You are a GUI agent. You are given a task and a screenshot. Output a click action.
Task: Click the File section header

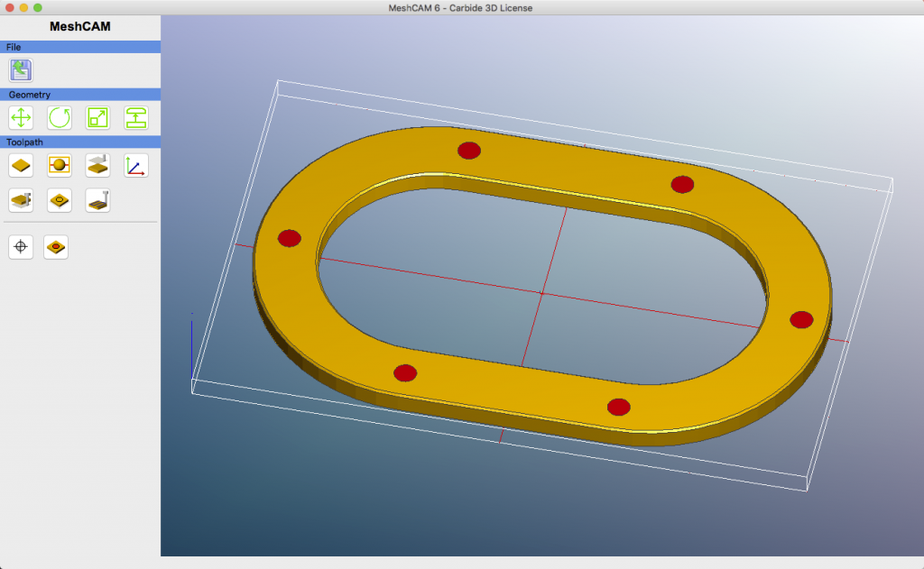[80, 47]
